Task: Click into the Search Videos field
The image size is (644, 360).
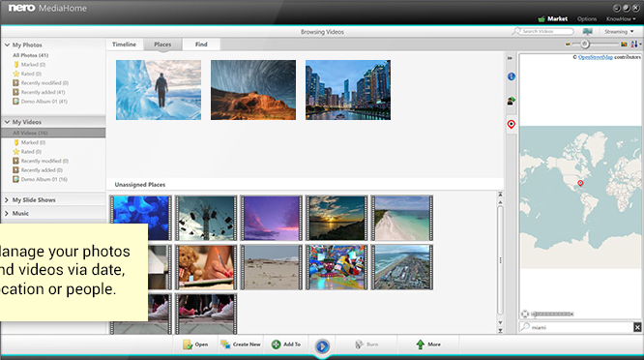Action: tap(542, 31)
